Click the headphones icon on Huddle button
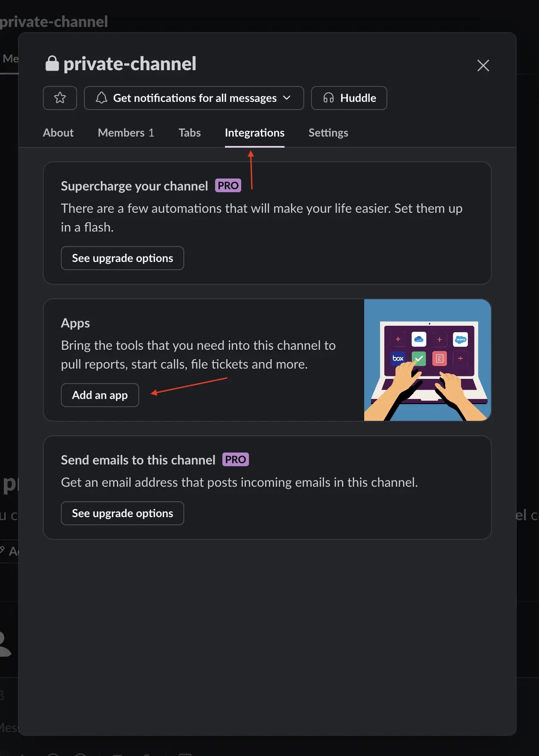539x756 pixels. pyautogui.click(x=329, y=98)
